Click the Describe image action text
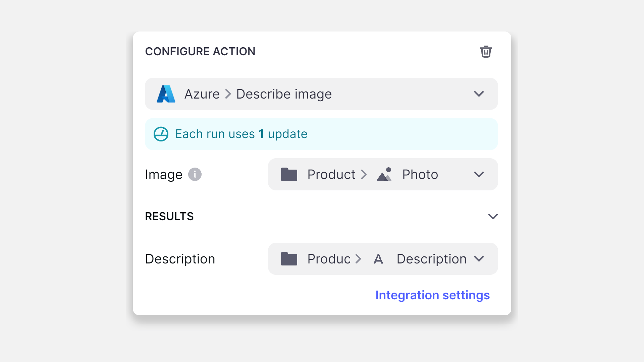Image resolution: width=644 pixels, height=362 pixels. coord(284,94)
